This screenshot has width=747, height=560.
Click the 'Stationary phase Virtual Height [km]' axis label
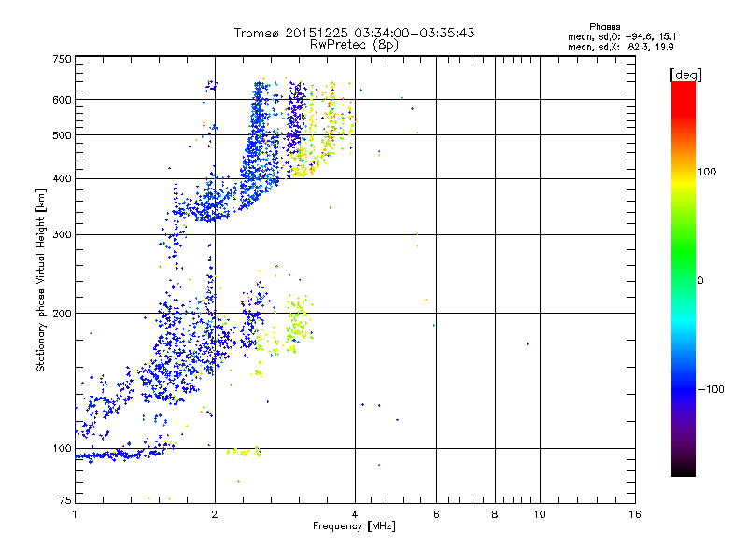point(41,281)
